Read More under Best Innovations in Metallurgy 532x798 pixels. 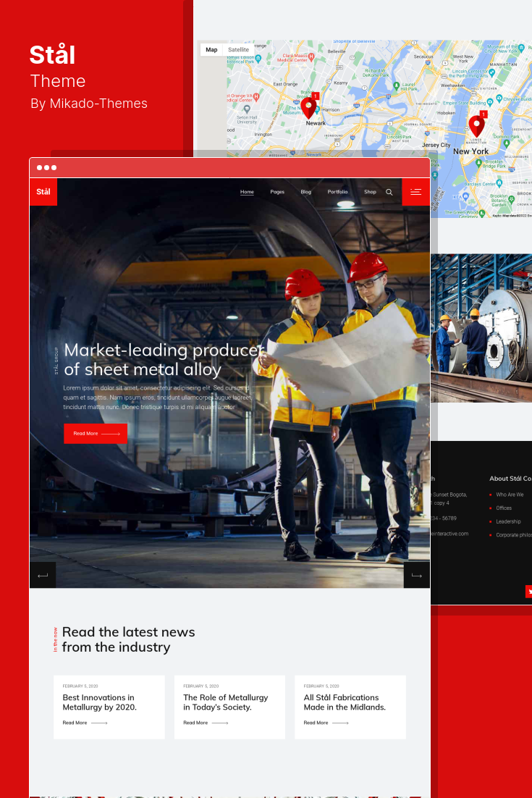click(x=85, y=723)
